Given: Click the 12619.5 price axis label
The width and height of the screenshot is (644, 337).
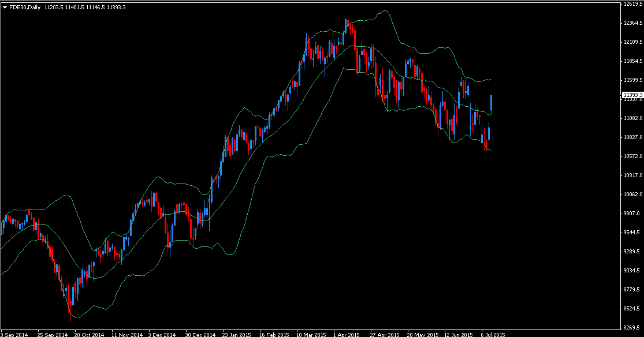Looking at the screenshot, I should tap(632, 4).
